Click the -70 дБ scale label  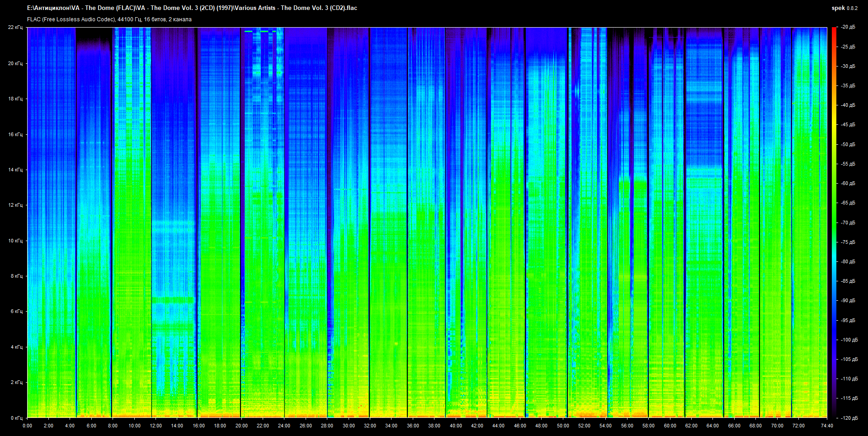tap(848, 223)
